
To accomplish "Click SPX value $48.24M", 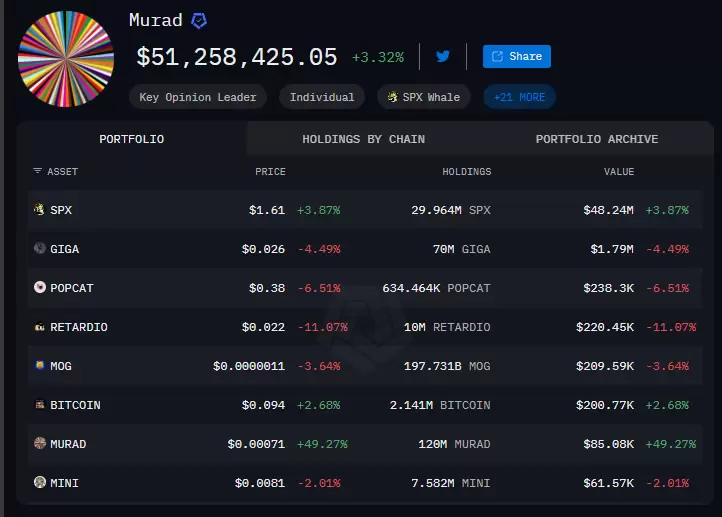I will pos(609,210).
